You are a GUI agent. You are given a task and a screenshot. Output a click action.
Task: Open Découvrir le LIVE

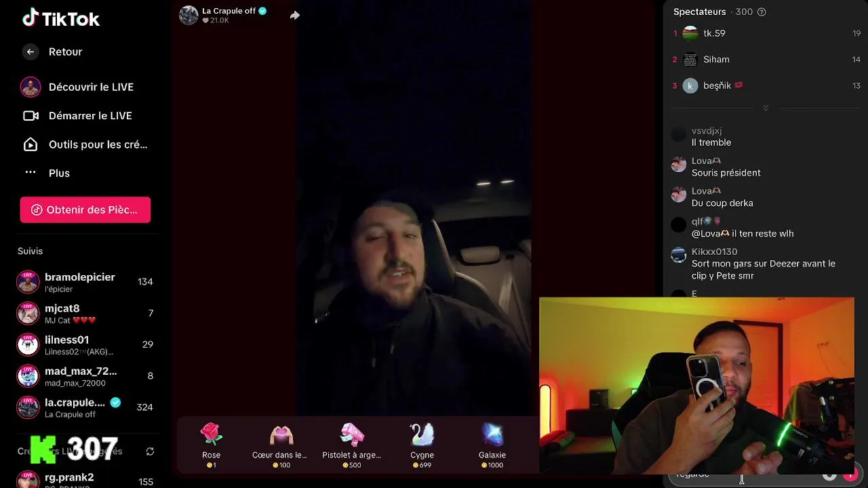pos(85,87)
